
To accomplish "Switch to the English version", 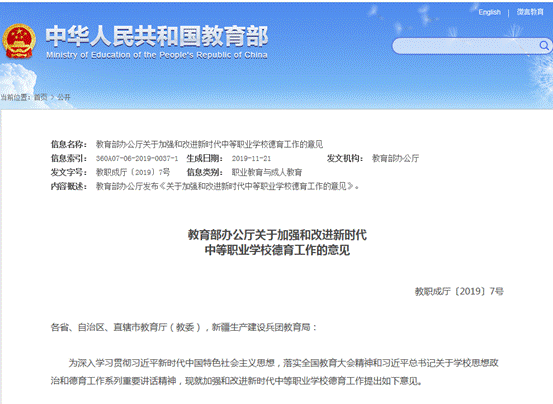I will click(x=489, y=12).
